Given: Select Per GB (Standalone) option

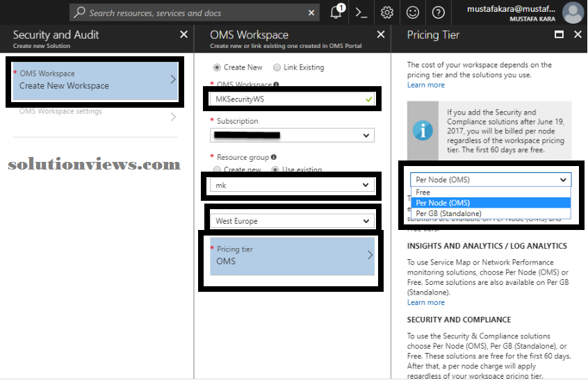Looking at the screenshot, I should [x=491, y=213].
